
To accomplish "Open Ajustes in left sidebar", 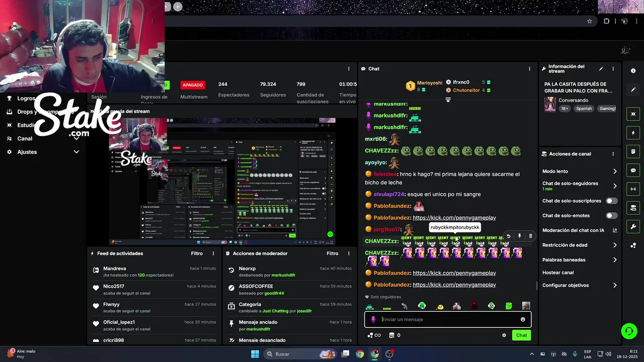I will (x=27, y=152).
